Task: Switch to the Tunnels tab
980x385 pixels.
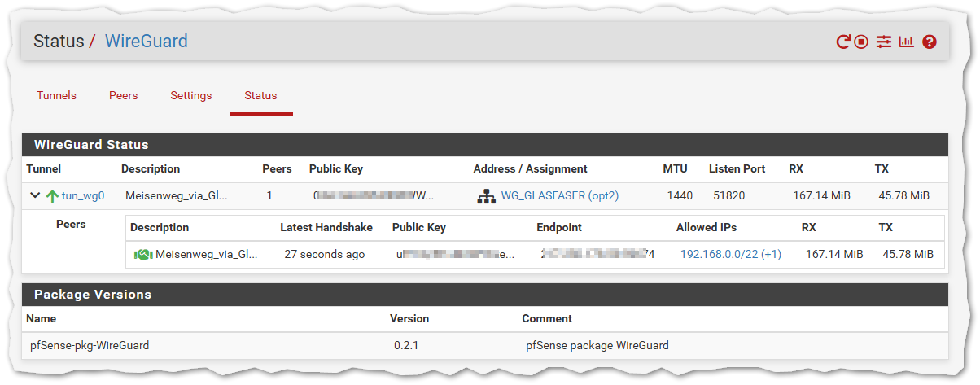Action: pos(56,95)
